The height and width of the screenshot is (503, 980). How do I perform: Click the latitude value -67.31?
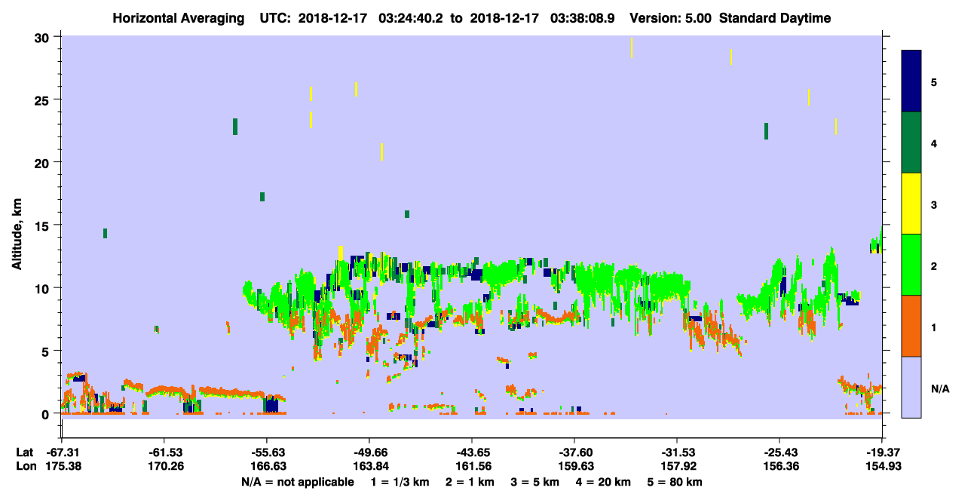pos(63,452)
